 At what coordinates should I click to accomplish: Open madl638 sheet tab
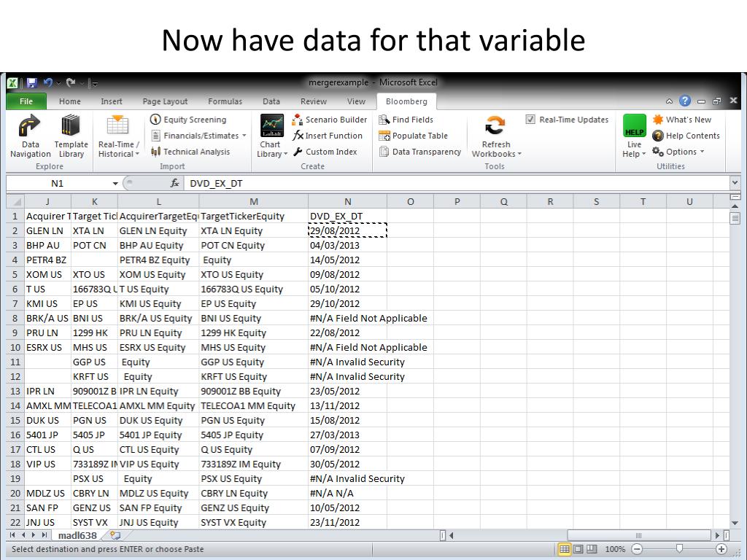pos(77,535)
